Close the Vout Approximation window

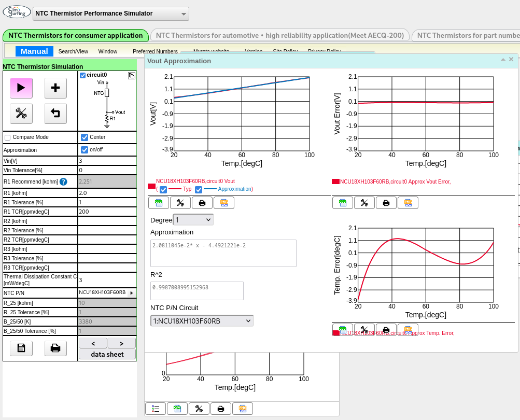[x=511, y=60]
